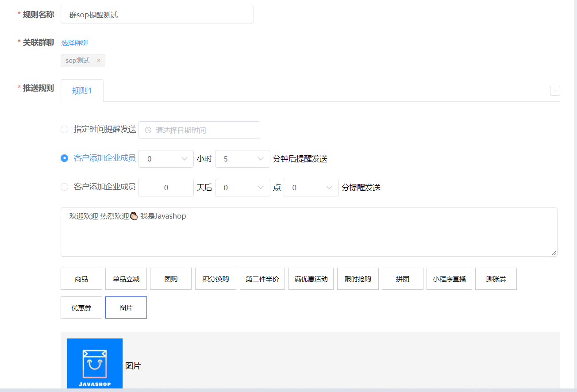The width and height of the screenshot is (577, 392).
Task: Click the 单品立减 button
Action: (126, 279)
